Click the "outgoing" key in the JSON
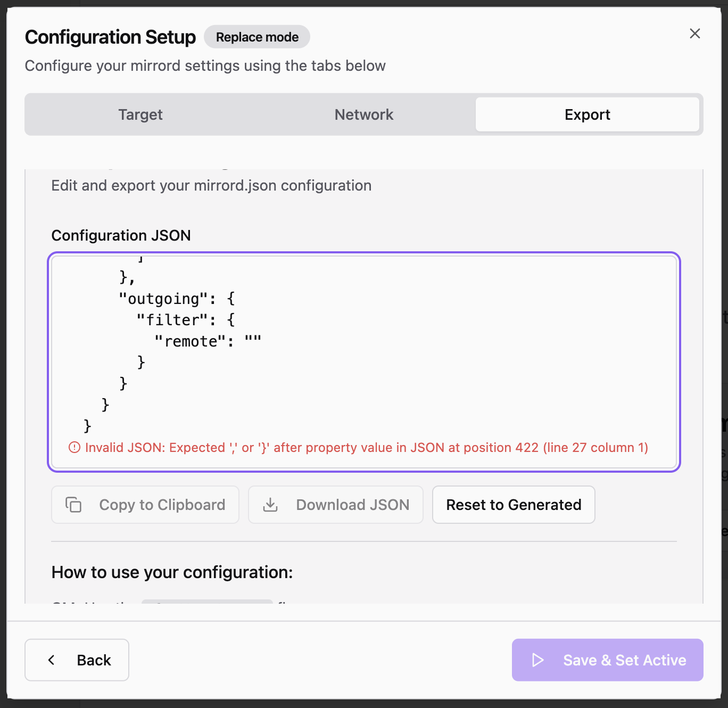This screenshot has width=728, height=708. (x=163, y=299)
